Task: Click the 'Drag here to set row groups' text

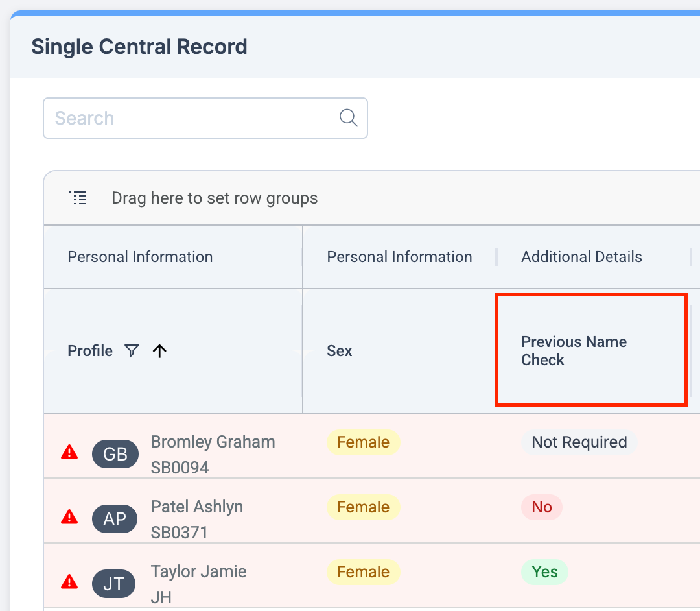Action: (215, 198)
